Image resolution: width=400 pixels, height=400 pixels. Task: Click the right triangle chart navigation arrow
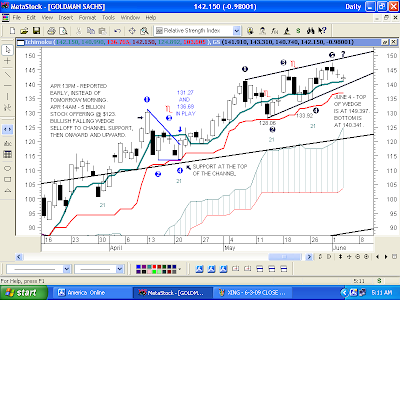386,257
